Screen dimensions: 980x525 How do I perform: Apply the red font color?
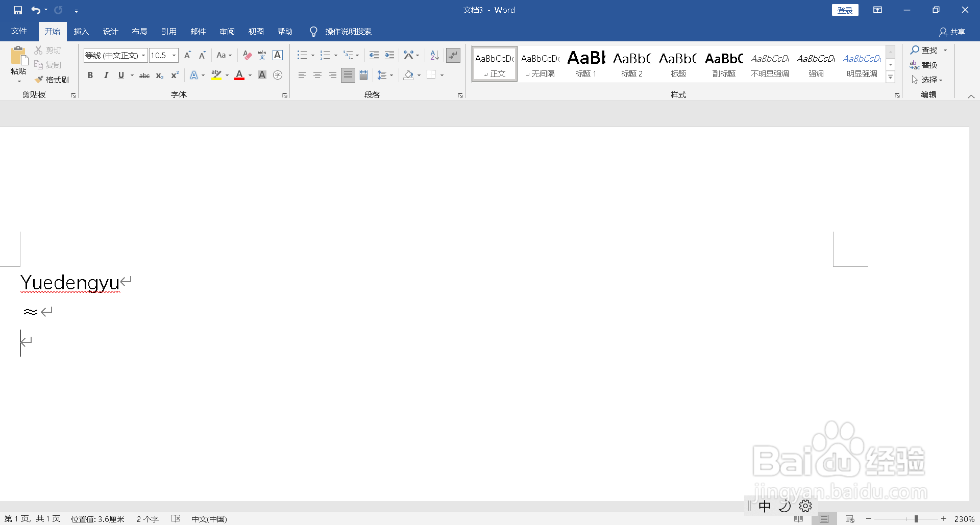point(239,76)
